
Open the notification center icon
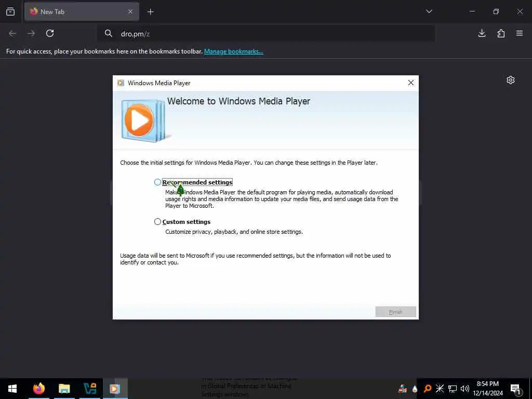pos(516,389)
